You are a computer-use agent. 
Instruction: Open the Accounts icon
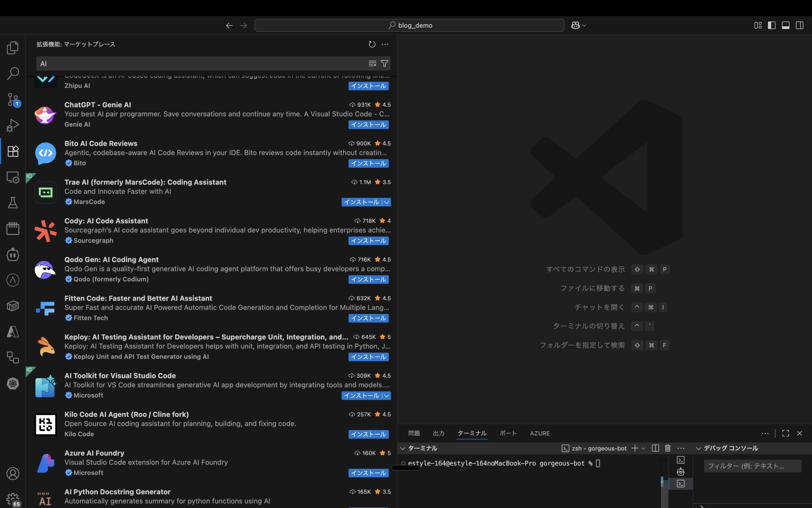click(x=13, y=473)
